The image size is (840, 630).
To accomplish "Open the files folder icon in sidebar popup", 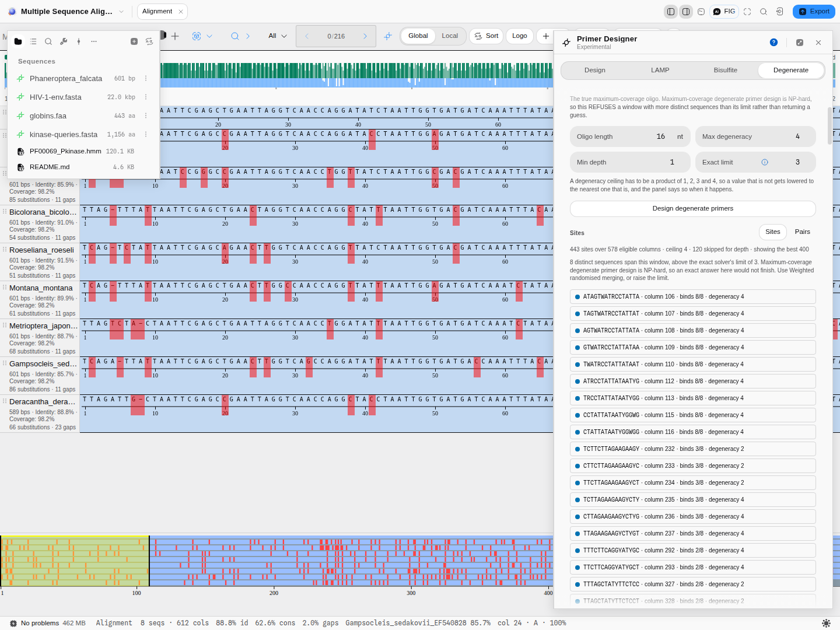I will coord(18,41).
